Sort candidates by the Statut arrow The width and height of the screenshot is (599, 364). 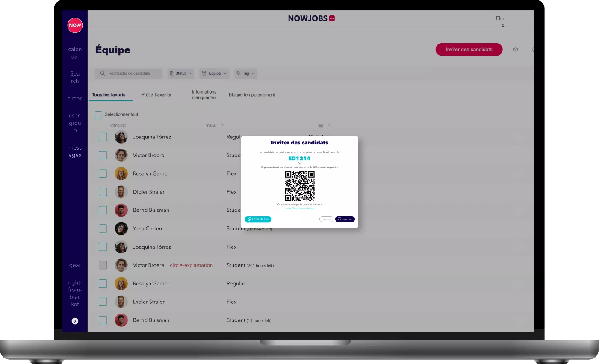click(x=222, y=125)
